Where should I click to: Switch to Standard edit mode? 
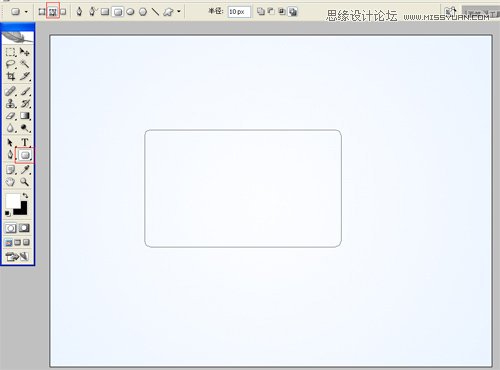[x=10, y=228]
